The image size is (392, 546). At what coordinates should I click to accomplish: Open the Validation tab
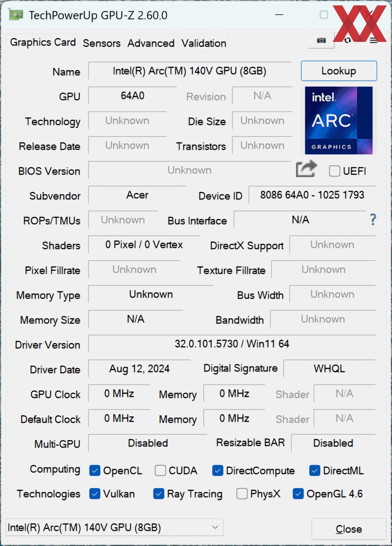pyautogui.click(x=204, y=43)
